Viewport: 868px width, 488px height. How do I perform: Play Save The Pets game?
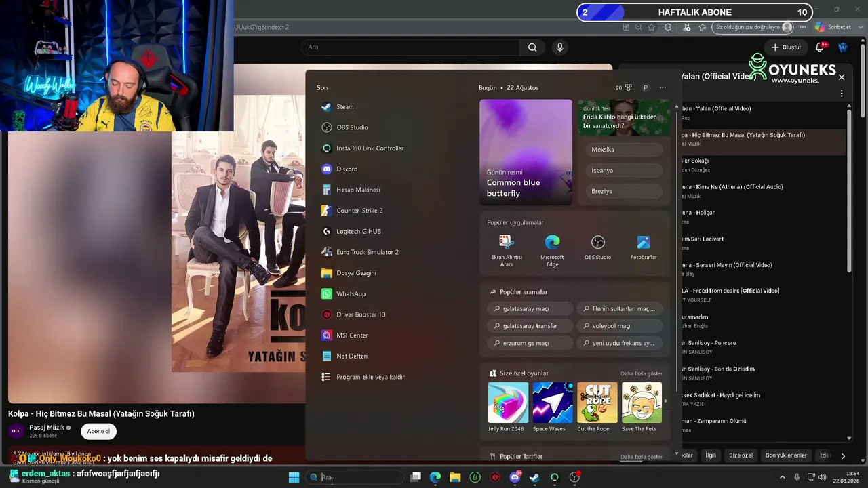(x=642, y=407)
